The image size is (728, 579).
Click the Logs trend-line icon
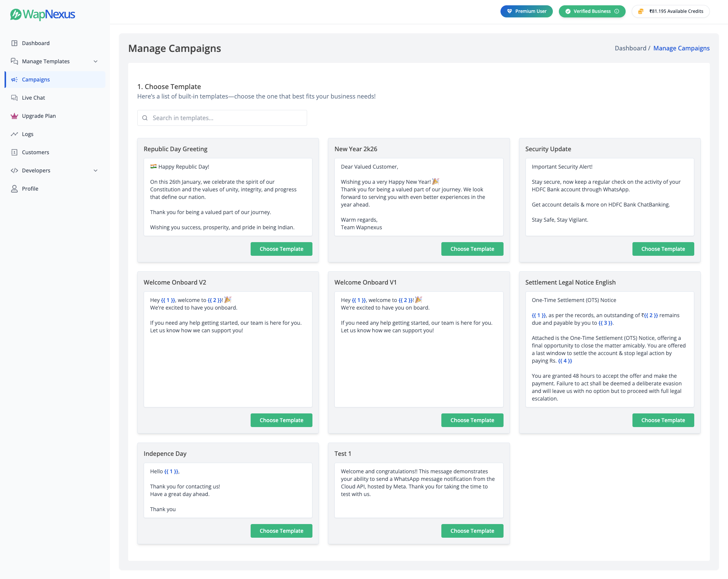[14, 134]
